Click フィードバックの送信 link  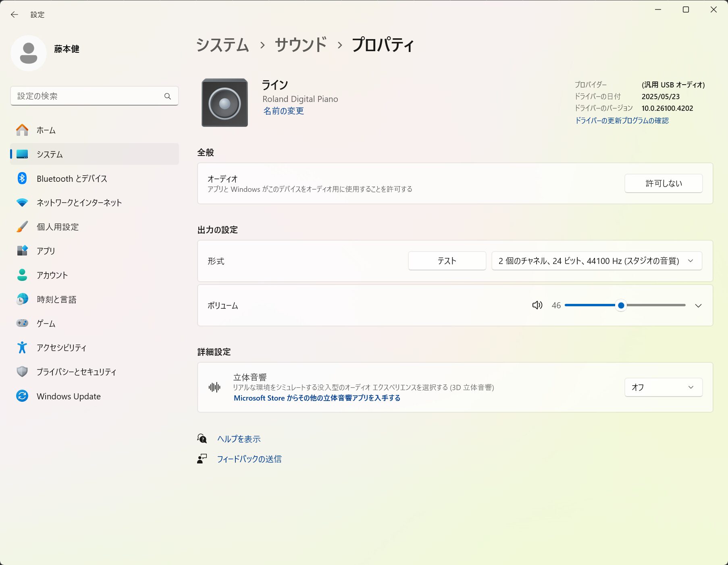point(249,459)
